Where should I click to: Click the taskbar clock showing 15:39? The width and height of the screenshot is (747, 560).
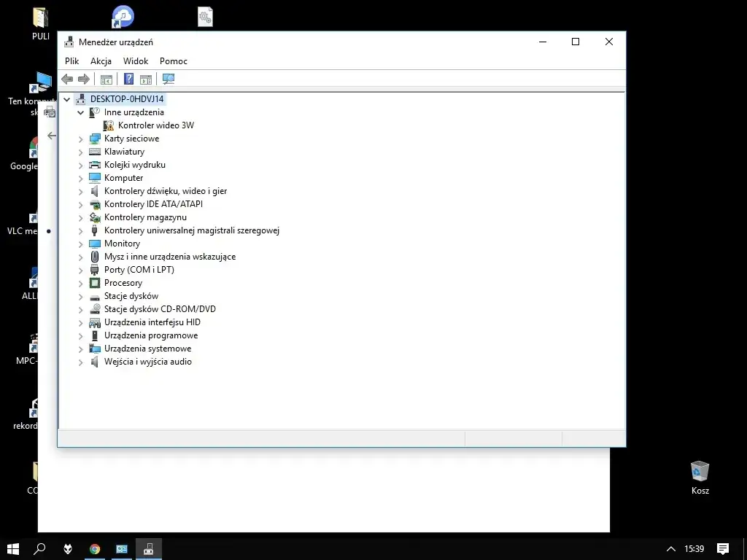694,549
